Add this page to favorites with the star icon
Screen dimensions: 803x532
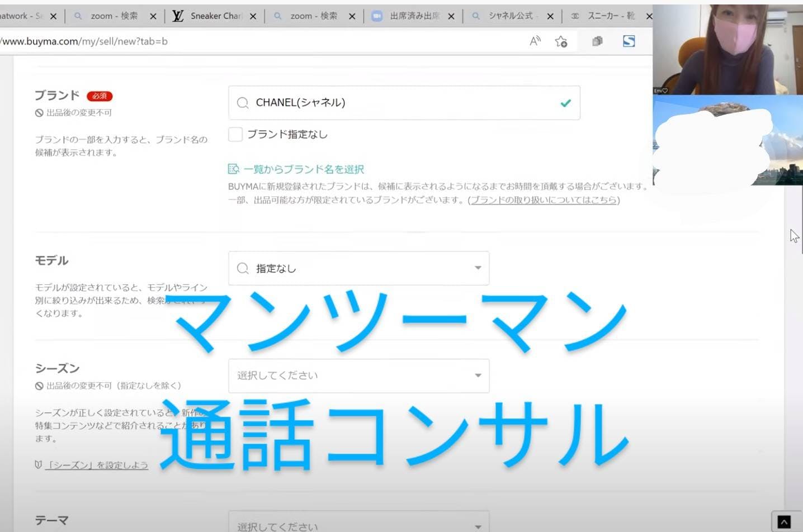(x=561, y=41)
